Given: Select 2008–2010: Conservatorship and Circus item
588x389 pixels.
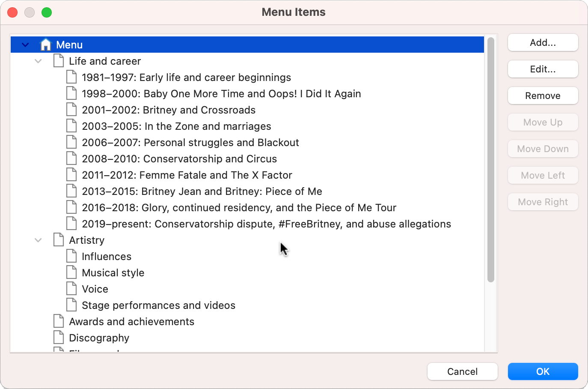Looking at the screenshot, I should pos(179,159).
